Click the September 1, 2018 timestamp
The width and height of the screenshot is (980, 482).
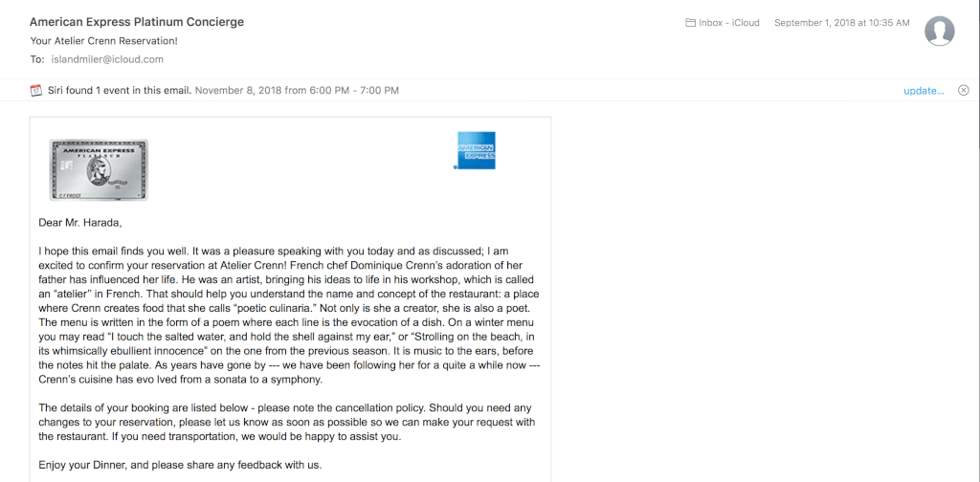842,23
